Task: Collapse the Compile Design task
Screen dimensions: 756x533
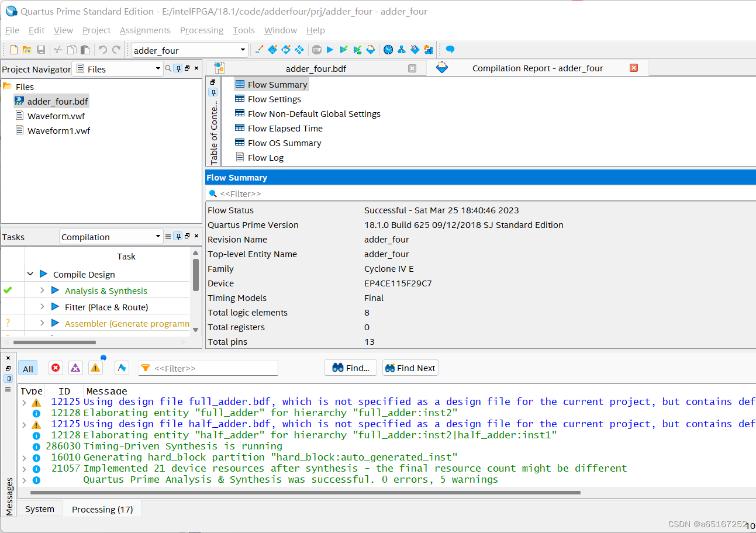Action: point(30,274)
